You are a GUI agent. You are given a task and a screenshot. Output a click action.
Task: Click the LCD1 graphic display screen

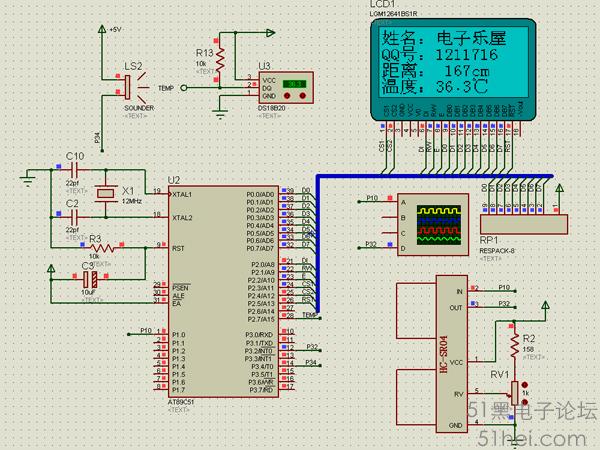pyautogui.click(x=453, y=64)
